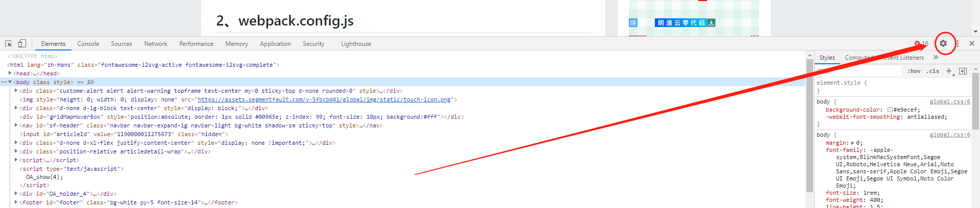The width and height of the screenshot is (980, 208).
Task: Click the #e9ecef color swatch
Action: coord(890,110)
